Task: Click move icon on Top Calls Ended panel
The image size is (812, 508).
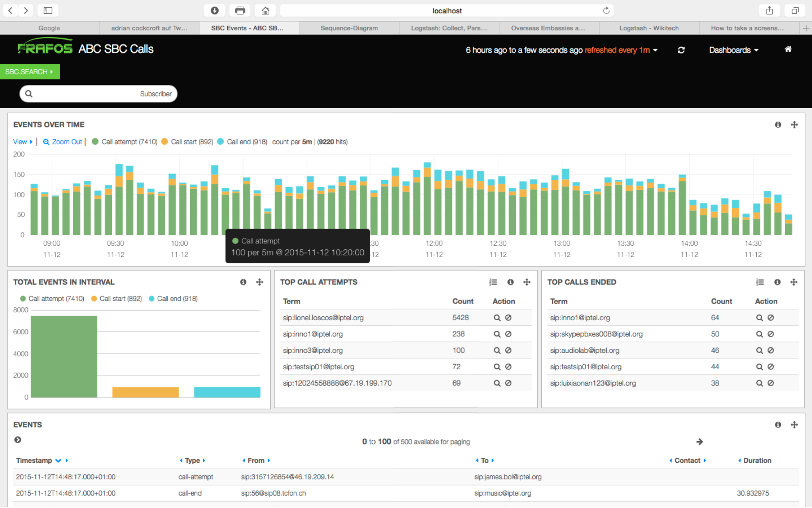Action: [794, 282]
